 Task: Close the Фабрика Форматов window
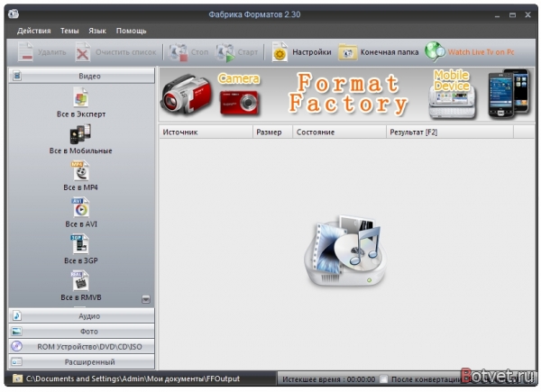527,14
